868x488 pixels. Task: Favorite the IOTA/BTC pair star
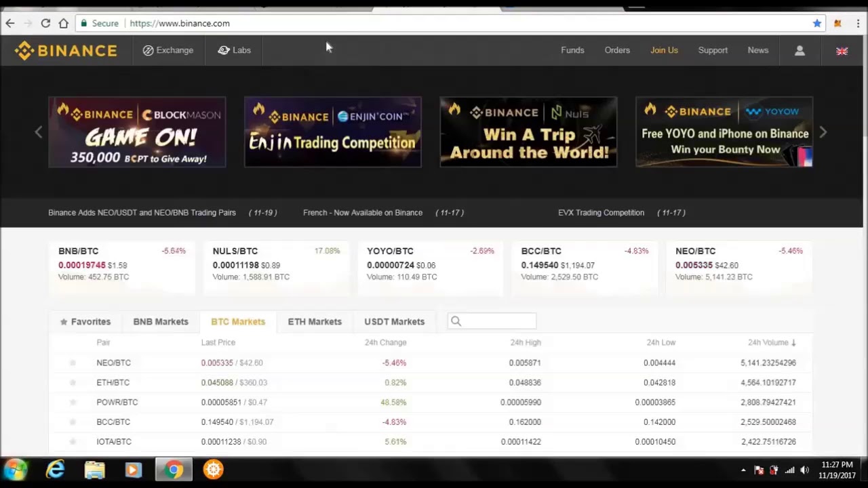73,441
